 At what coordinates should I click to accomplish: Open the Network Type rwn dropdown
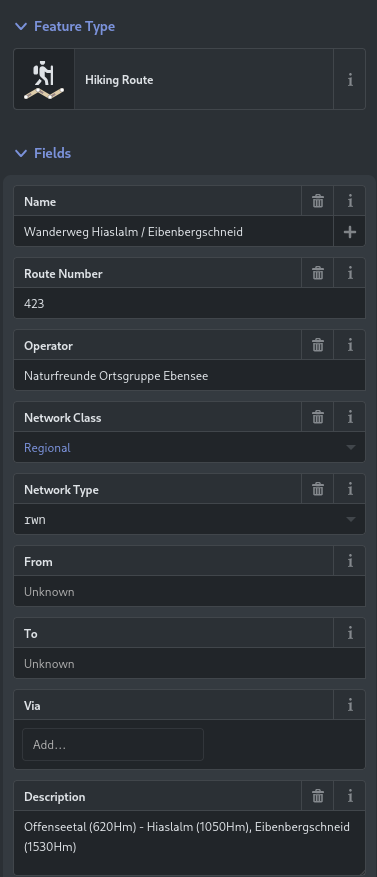[190, 520]
